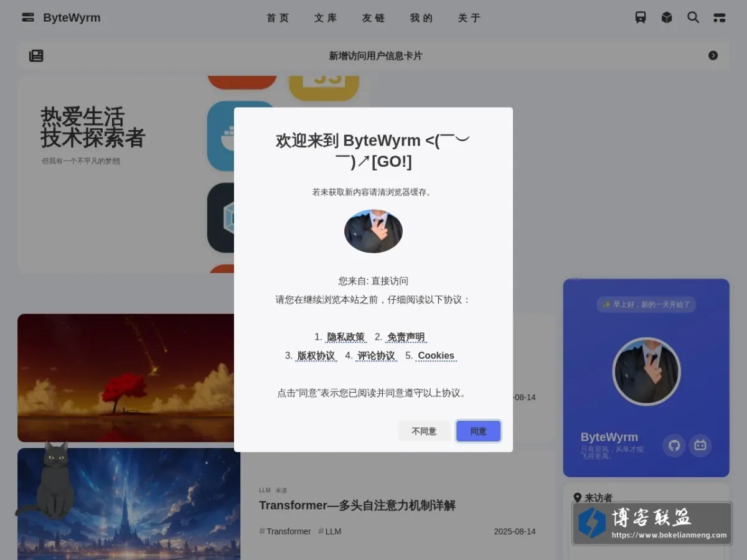Open the console toggle icon at header right
Screen dimensions: 747x560
pyautogui.click(x=720, y=17)
